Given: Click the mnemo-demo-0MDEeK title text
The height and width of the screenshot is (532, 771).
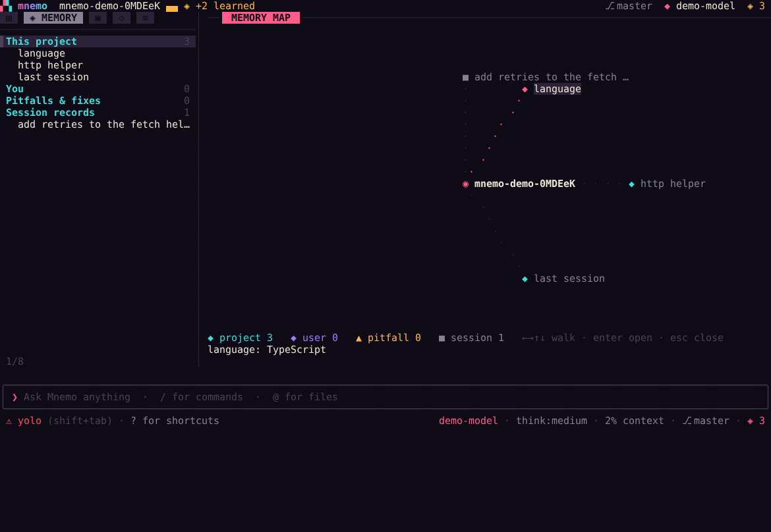Looking at the screenshot, I should (109, 6).
